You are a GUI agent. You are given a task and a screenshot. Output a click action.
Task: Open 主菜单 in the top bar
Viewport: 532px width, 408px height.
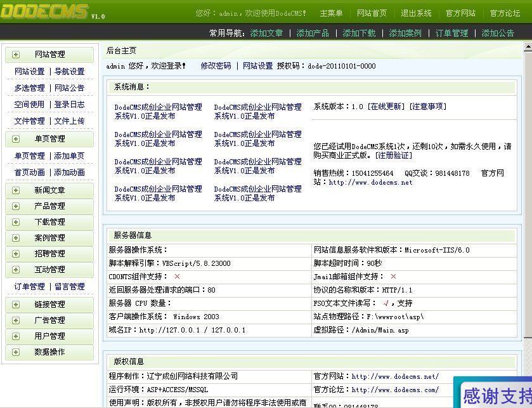pyautogui.click(x=331, y=13)
